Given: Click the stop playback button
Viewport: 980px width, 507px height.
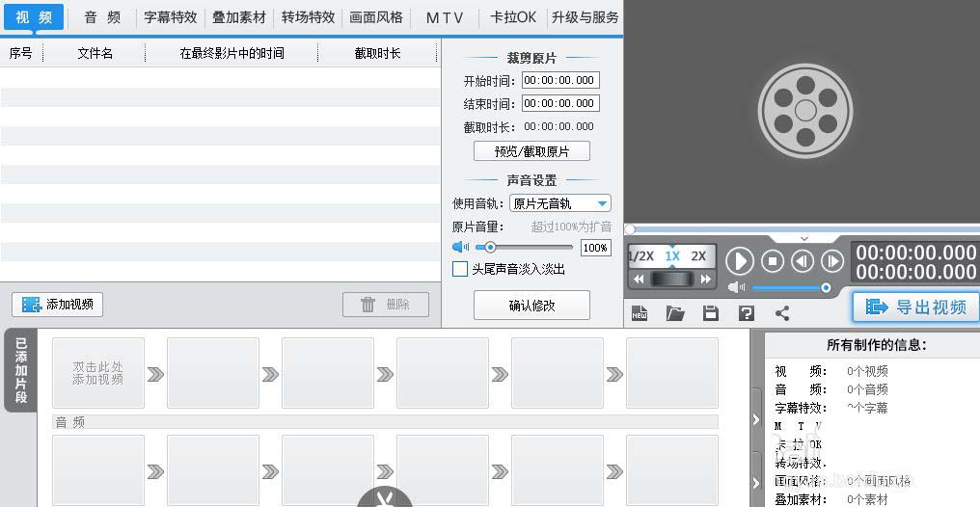Looking at the screenshot, I should click(x=772, y=261).
